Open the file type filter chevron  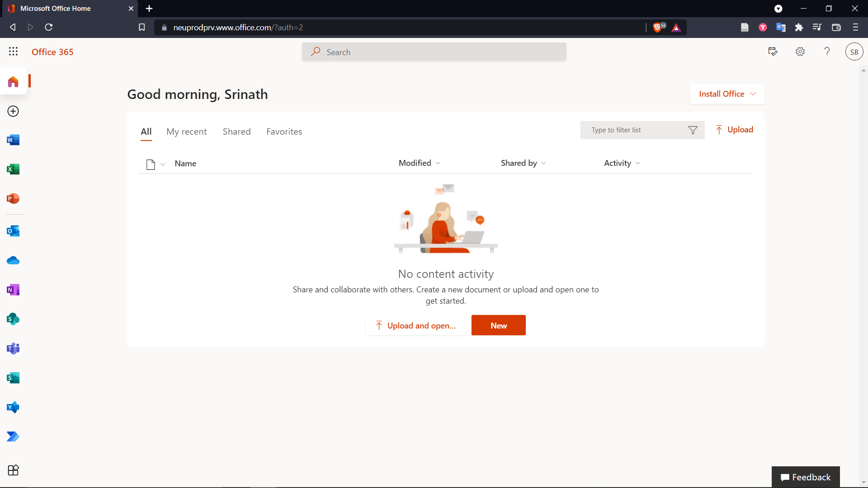[x=163, y=164]
